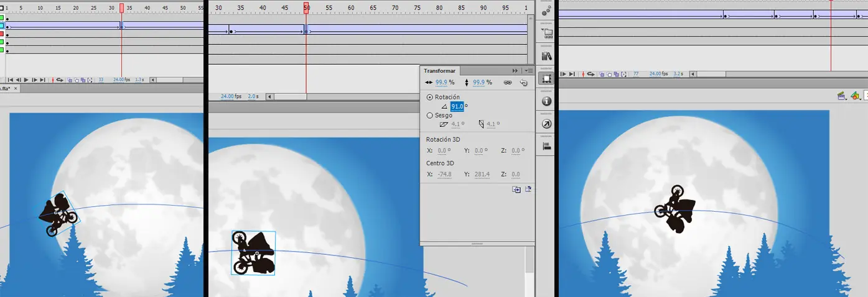Select Rotación radio button
The height and width of the screenshot is (297, 868).
(x=430, y=98)
